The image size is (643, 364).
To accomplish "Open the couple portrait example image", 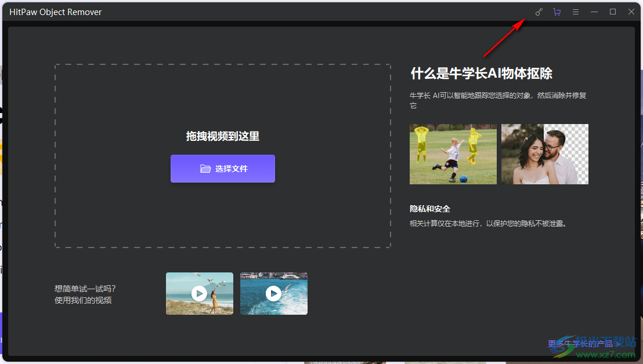I will pos(544,154).
